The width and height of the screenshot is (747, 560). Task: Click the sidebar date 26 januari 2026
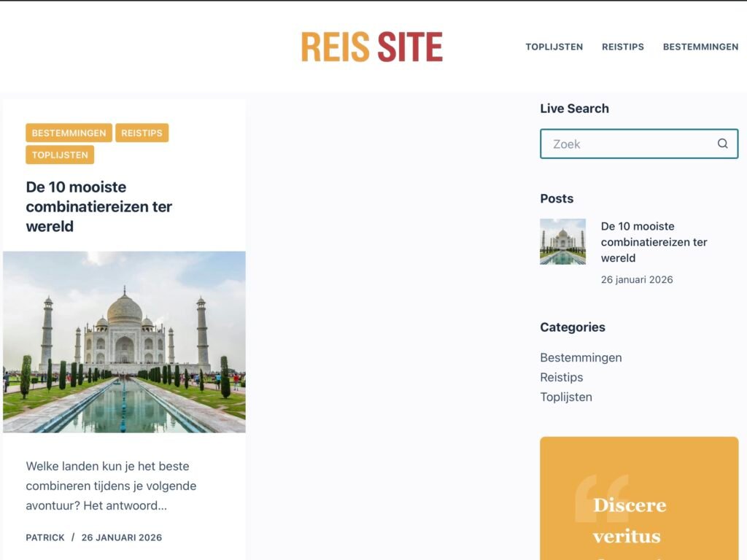click(x=636, y=279)
